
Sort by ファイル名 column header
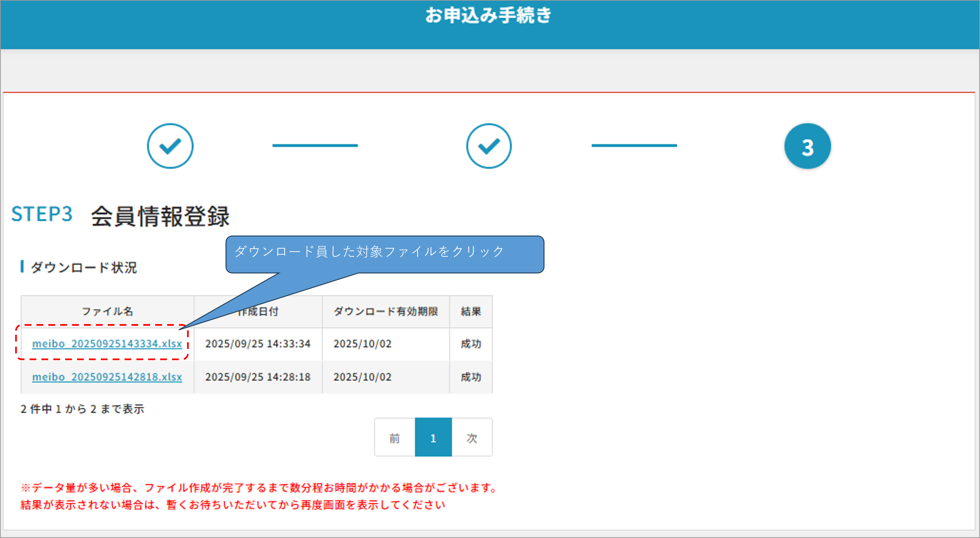[x=107, y=311]
